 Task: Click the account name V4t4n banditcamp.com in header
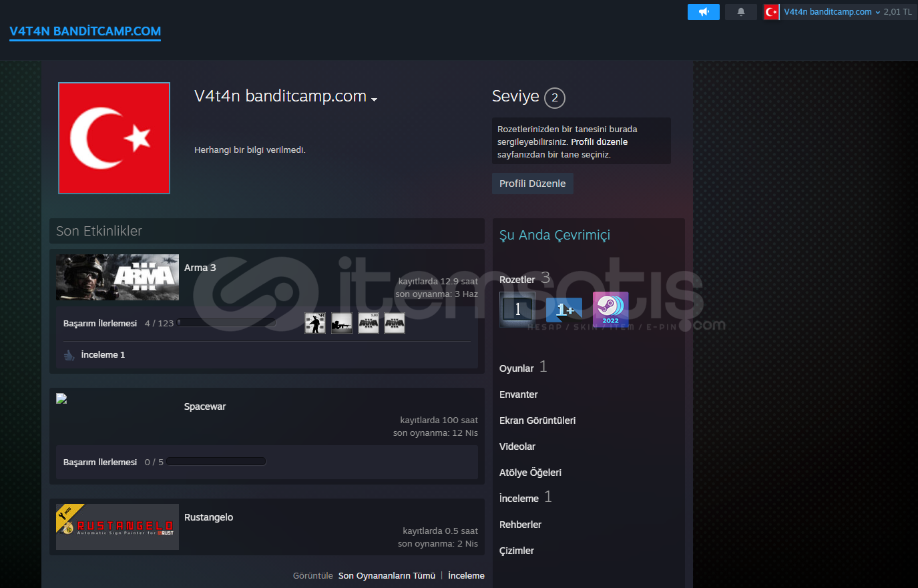point(828,12)
